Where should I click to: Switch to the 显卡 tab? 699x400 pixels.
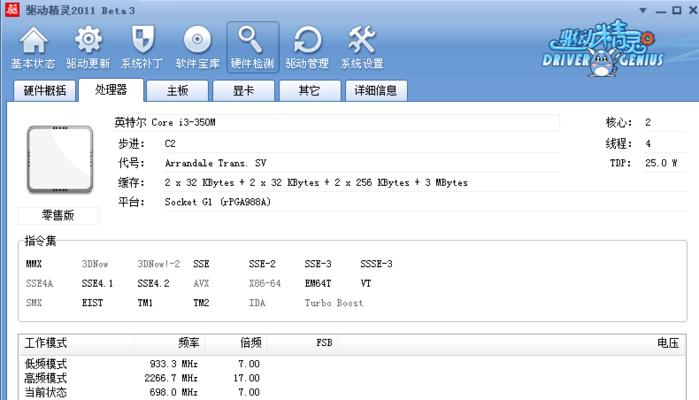[x=243, y=91]
